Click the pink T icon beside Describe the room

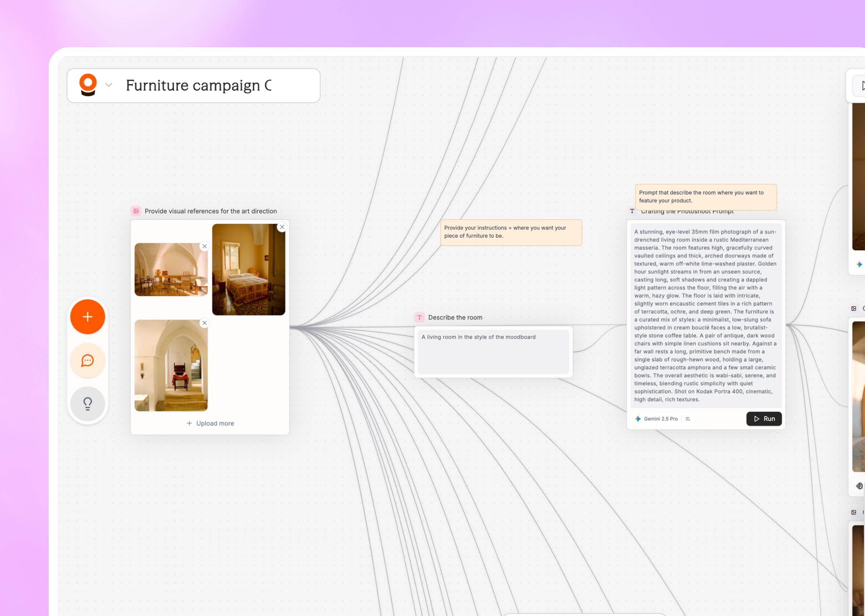(x=419, y=317)
